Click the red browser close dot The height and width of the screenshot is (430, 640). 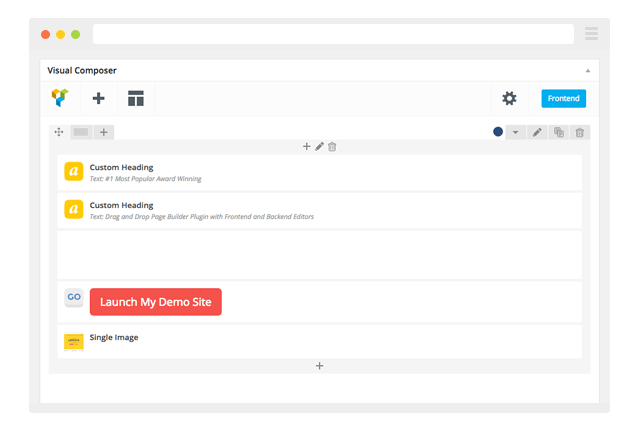point(46,34)
